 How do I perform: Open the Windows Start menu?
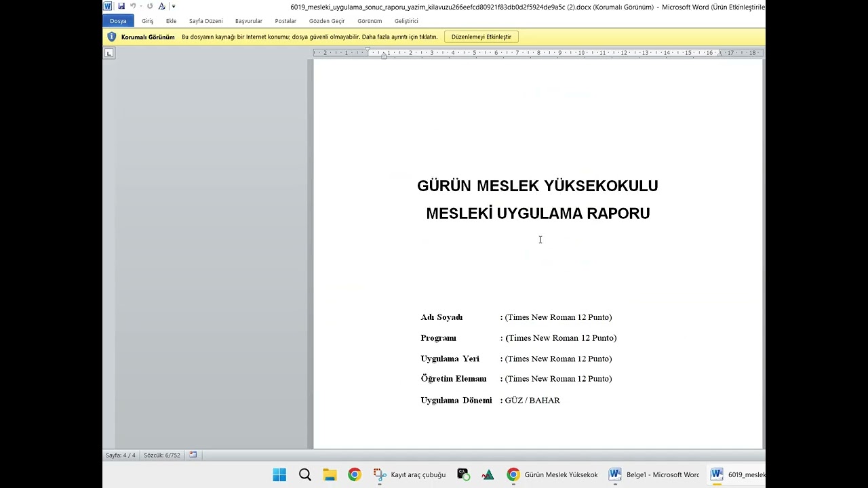click(x=279, y=474)
